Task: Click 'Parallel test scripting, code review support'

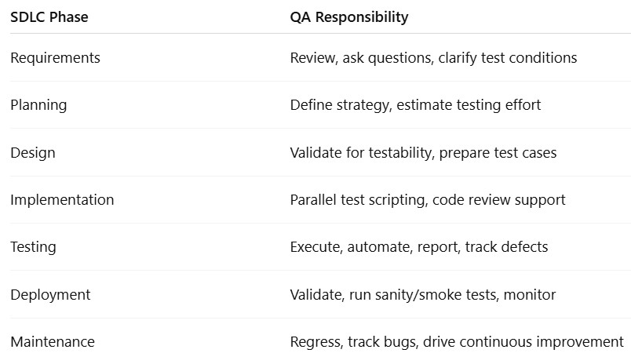Action: tap(428, 200)
